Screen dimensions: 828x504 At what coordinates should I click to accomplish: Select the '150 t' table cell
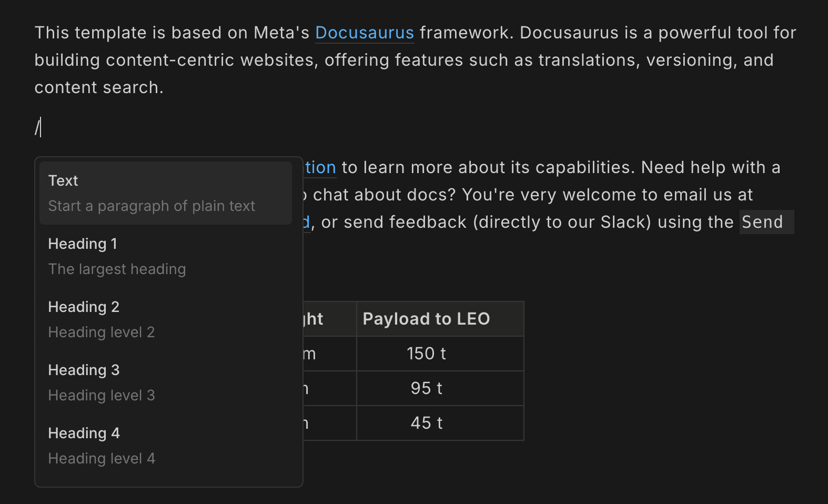click(426, 354)
